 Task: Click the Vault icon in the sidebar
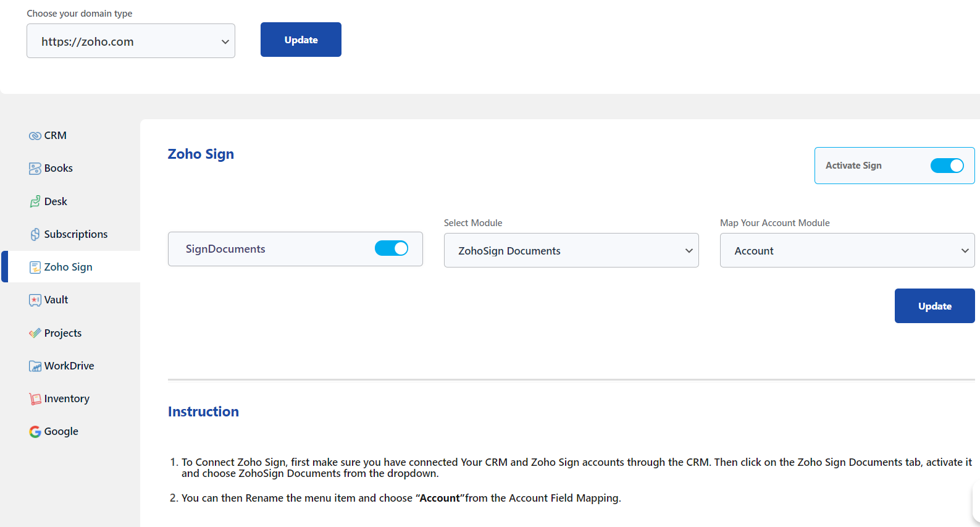(x=35, y=300)
